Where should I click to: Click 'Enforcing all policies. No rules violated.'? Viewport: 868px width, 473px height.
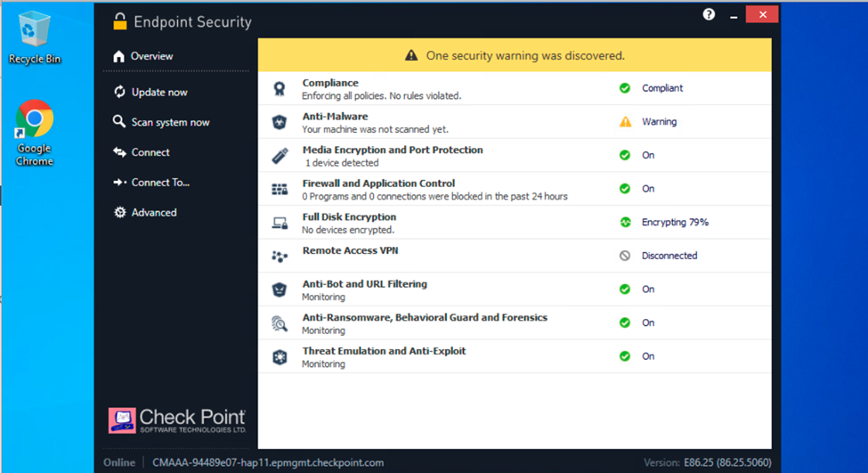(x=381, y=96)
